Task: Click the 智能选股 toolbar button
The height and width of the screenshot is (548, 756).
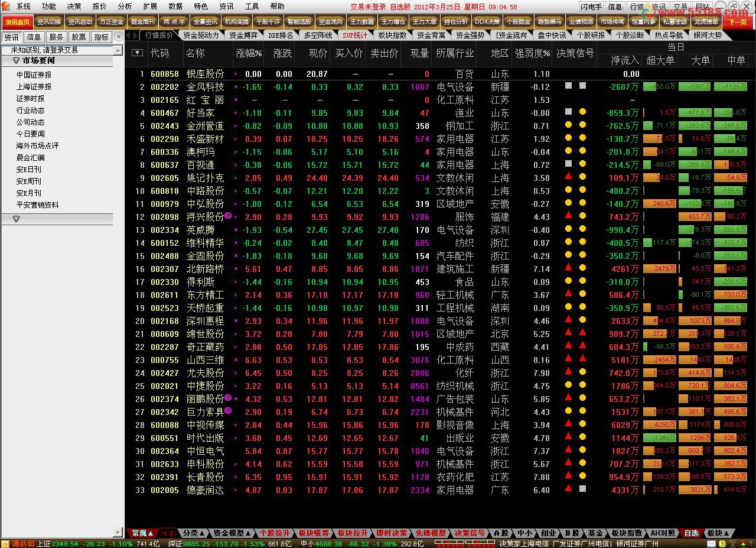Action: coord(299,22)
